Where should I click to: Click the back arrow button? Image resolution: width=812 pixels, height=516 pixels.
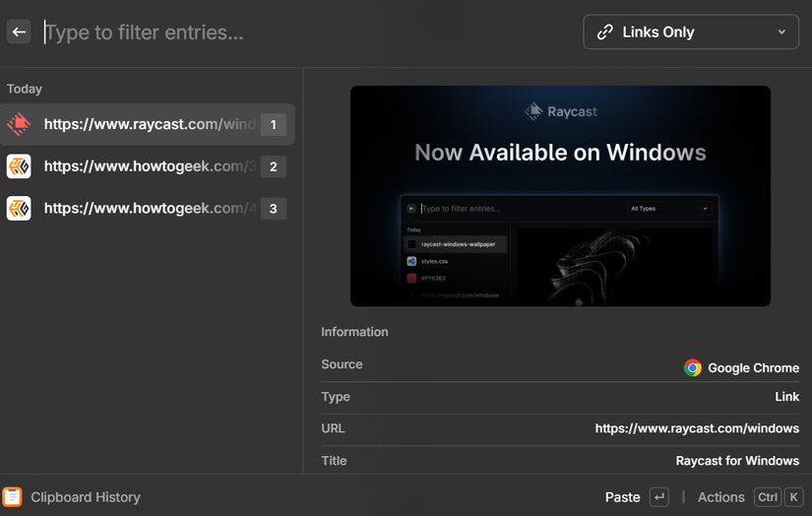[19, 32]
